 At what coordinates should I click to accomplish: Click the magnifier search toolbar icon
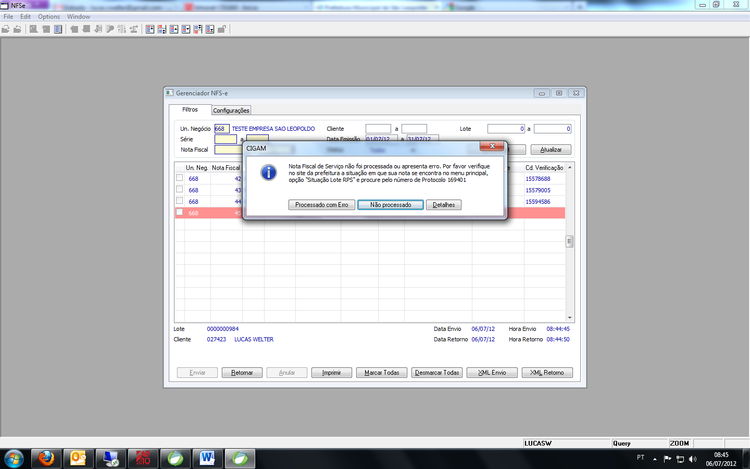(x=33, y=29)
